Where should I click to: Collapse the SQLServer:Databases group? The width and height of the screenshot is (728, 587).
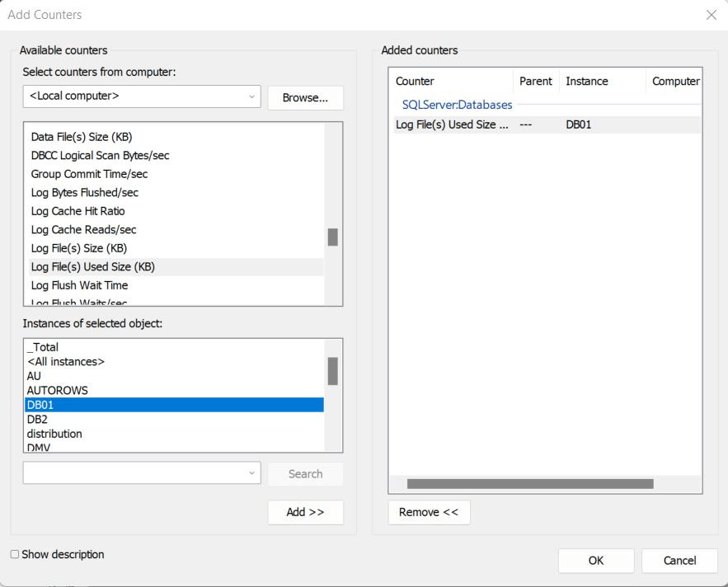click(457, 105)
